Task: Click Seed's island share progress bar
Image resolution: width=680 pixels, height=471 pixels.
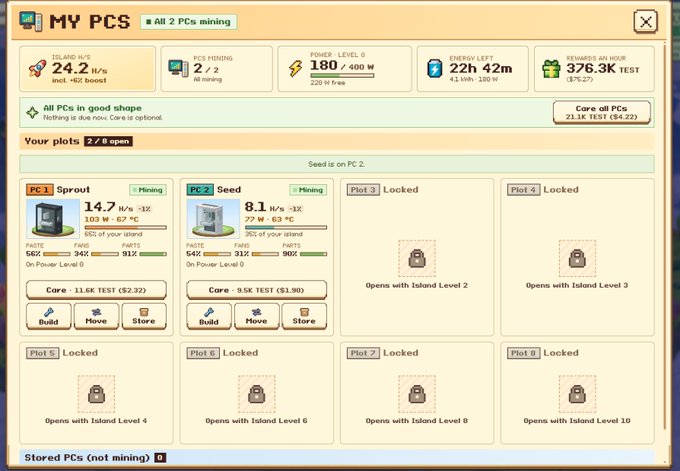Action: (x=286, y=227)
